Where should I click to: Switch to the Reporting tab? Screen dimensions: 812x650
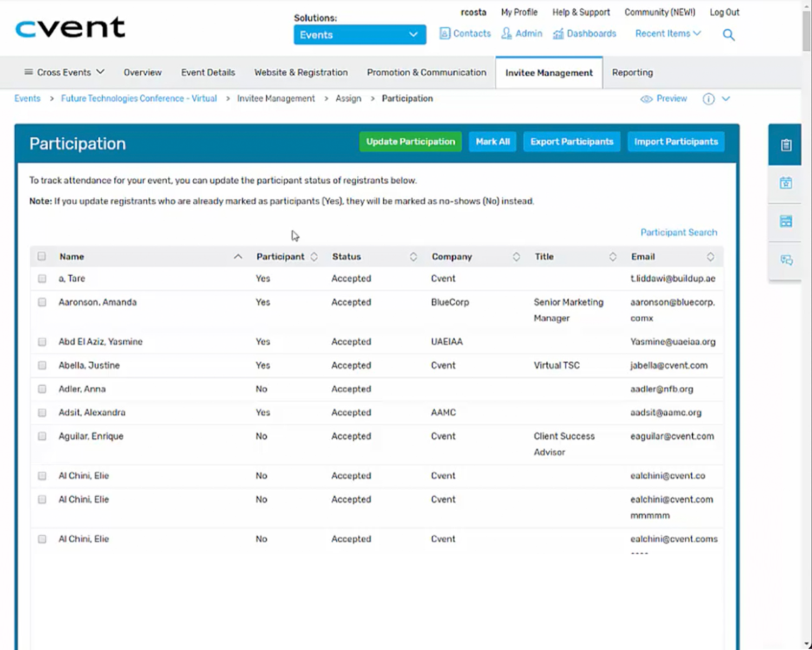(632, 72)
